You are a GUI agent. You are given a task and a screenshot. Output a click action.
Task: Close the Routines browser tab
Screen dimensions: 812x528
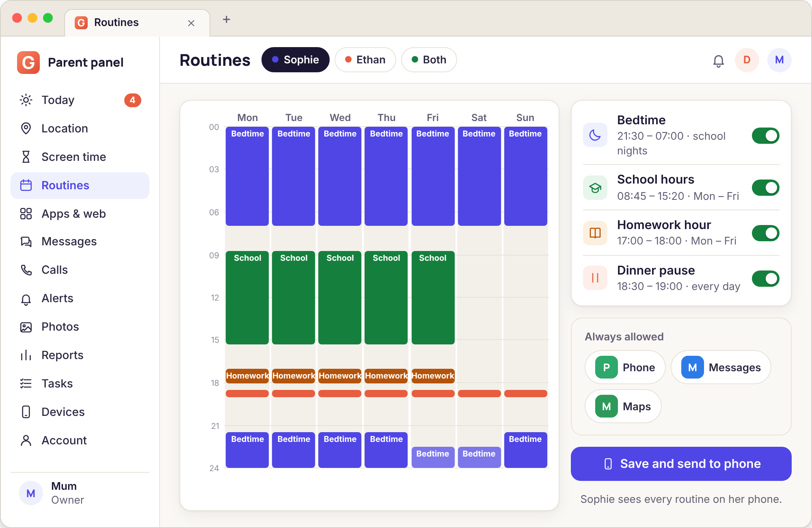tap(191, 23)
